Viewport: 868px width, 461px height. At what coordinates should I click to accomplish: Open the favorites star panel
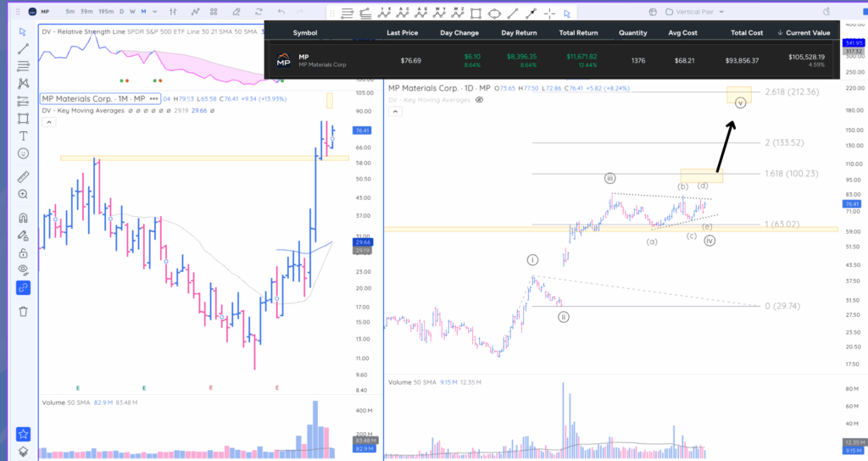(23, 435)
